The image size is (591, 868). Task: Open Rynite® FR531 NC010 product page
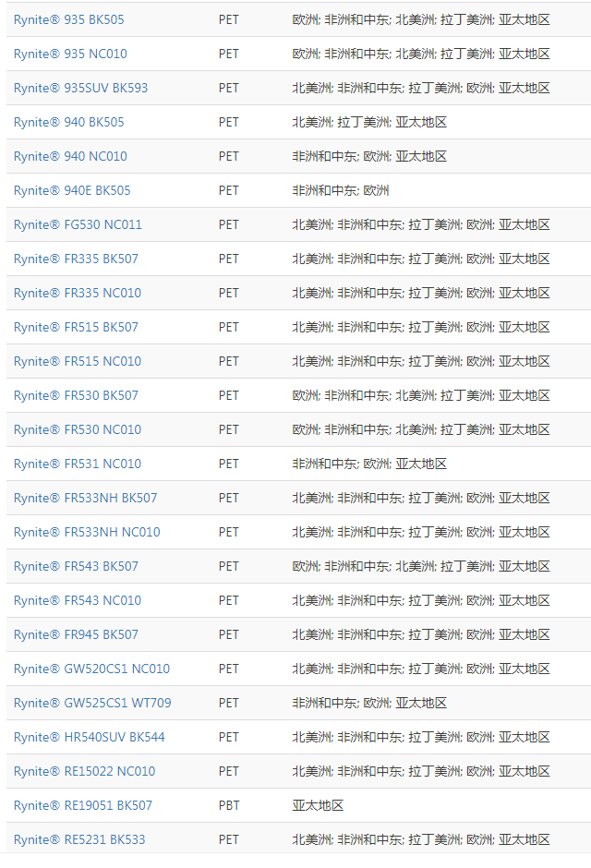(x=78, y=464)
